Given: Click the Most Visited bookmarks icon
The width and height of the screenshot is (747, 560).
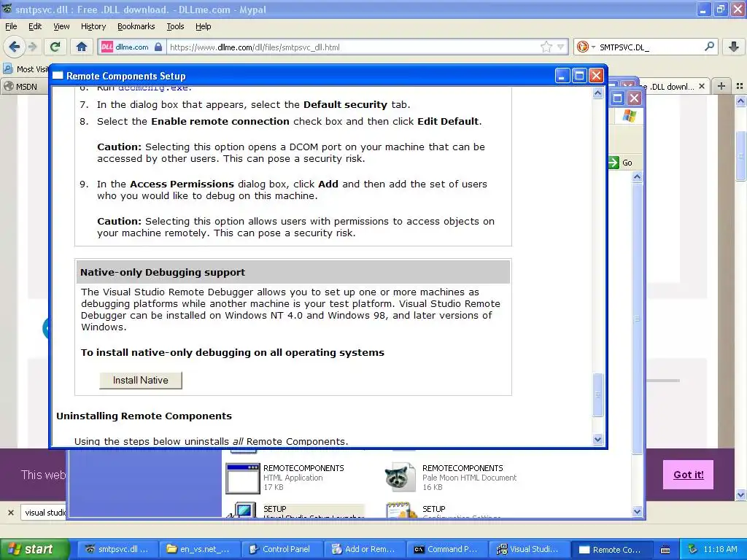Looking at the screenshot, I should pos(7,69).
